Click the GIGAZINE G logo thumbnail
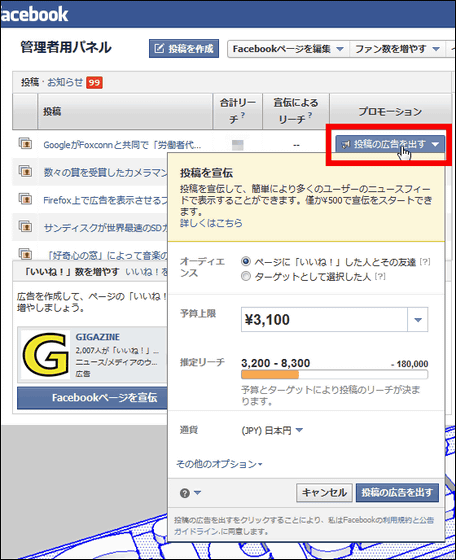The width and height of the screenshot is (456, 560). 46,355
